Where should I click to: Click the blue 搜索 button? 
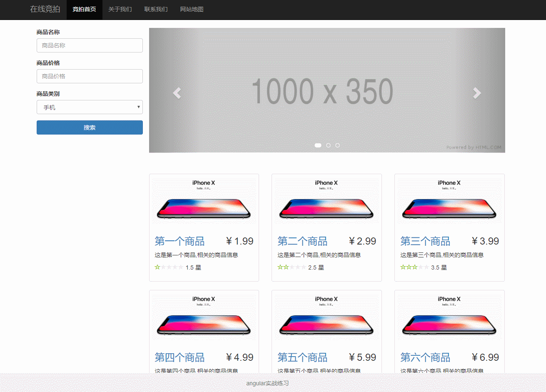pyautogui.click(x=90, y=127)
